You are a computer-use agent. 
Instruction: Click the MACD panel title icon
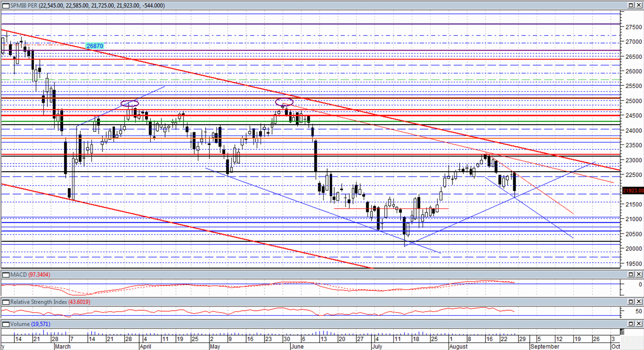click(x=5, y=274)
